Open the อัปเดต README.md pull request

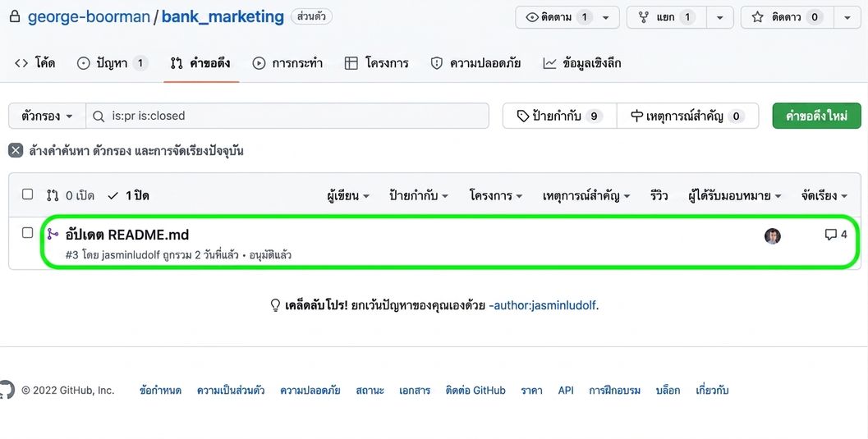point(127,235)
